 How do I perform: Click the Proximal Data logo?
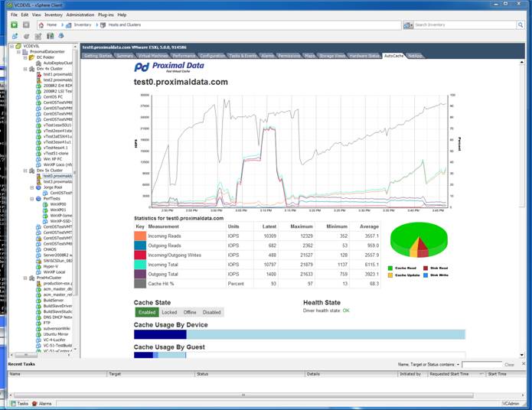(169, 67)
